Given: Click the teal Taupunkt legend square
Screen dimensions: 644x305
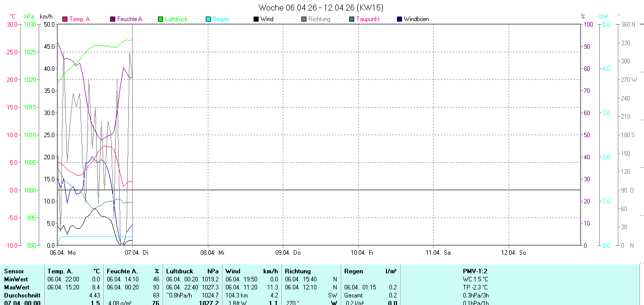Looking at the screenshot, I should (352, 19).
